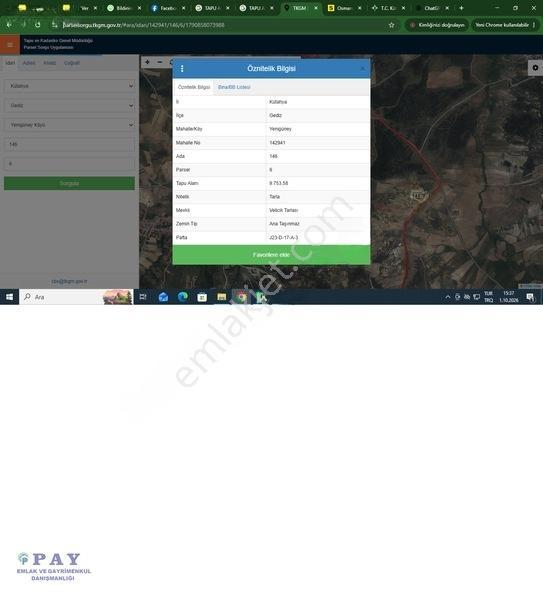The width and height of the screenshot is (543, 600).
Task: Select the Zemin Tip value Ana Taşınmaz
Action: pyautogui.click(x=284, y=223)
